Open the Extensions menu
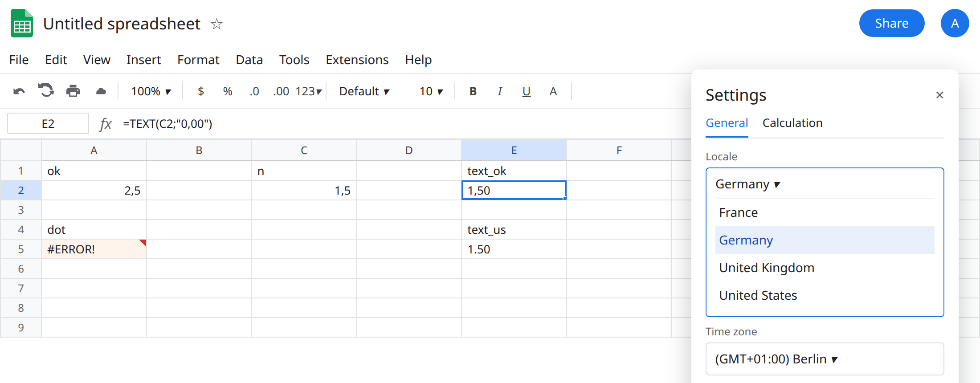Image resolution: width=980 pixels, height=383 pixels. click(357, 60)
